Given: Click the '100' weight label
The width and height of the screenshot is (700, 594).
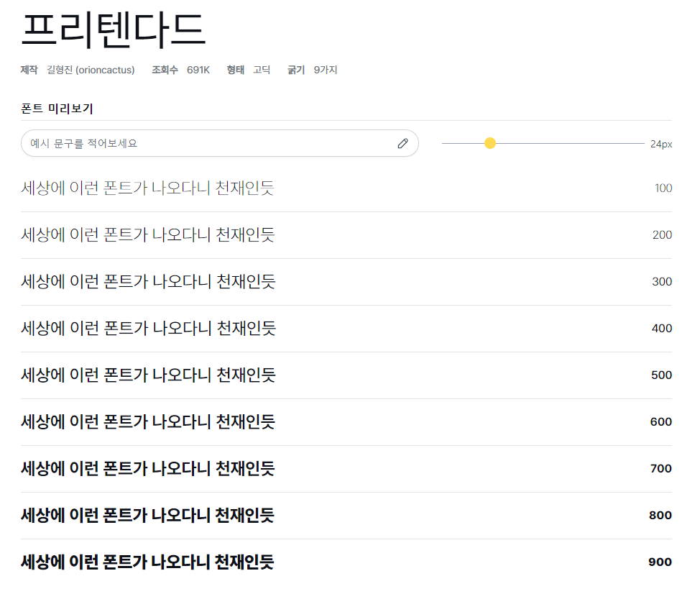Looking at the screenshot, I should tap(663, 188).
